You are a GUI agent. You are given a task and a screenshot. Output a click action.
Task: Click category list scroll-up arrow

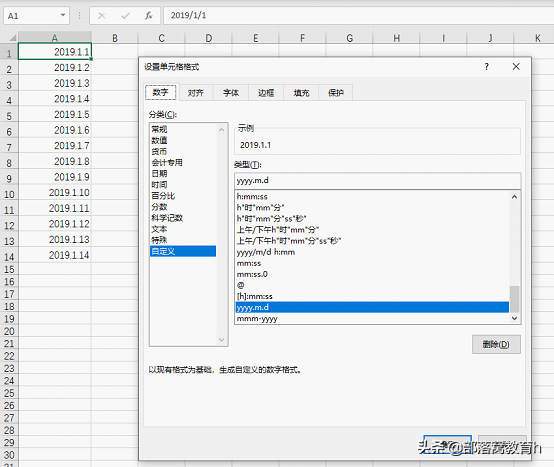coord(222,130)
